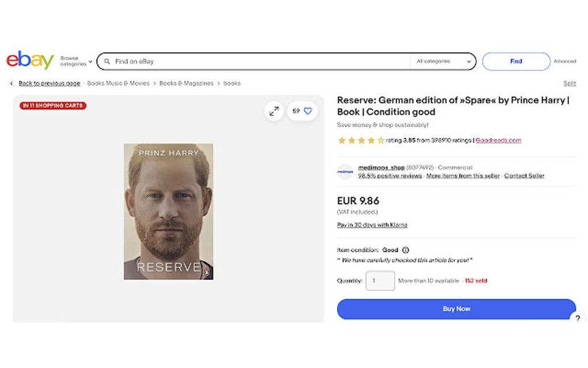Click the search magnifier icon
Viewport: 588px width, 368px height.
tap(107, 61)
